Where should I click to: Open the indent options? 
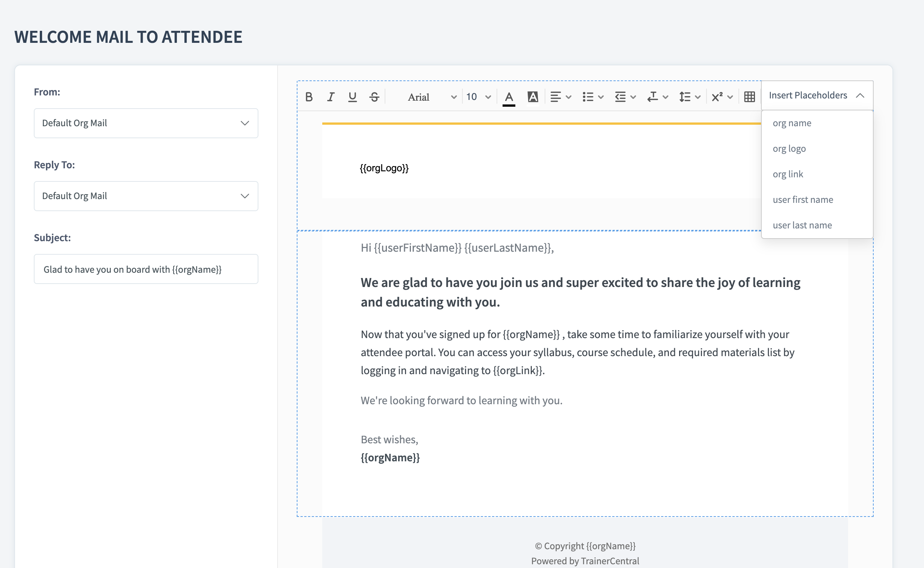click(x=625, y=97)
